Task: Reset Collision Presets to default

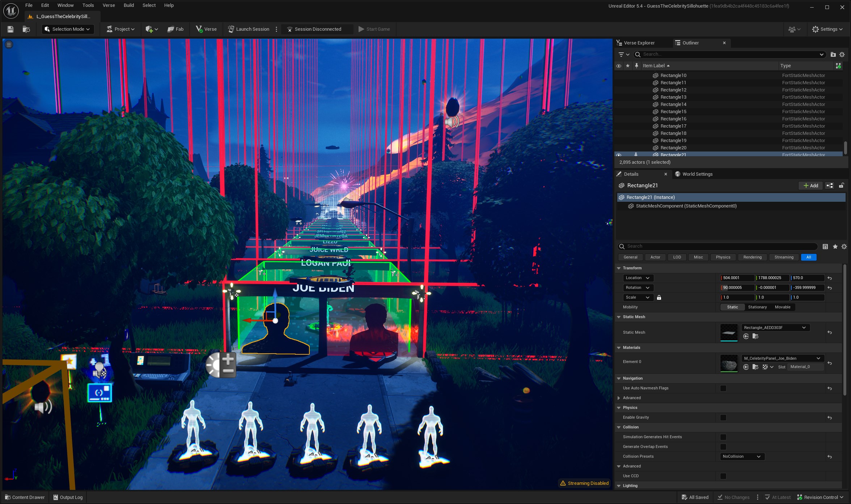Action: point(830,457)
